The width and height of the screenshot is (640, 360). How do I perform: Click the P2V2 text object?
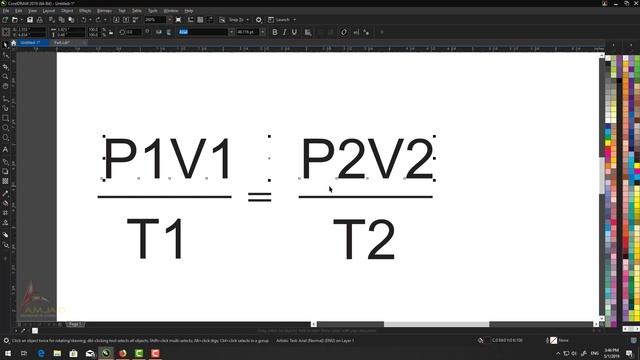click(x=367, y=158)
